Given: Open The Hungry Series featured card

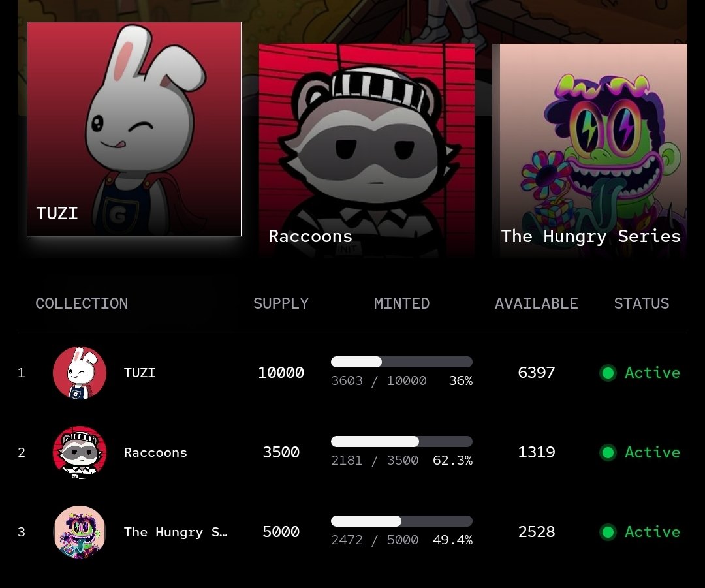Looking at the screenshot, I should coord(589,151).
